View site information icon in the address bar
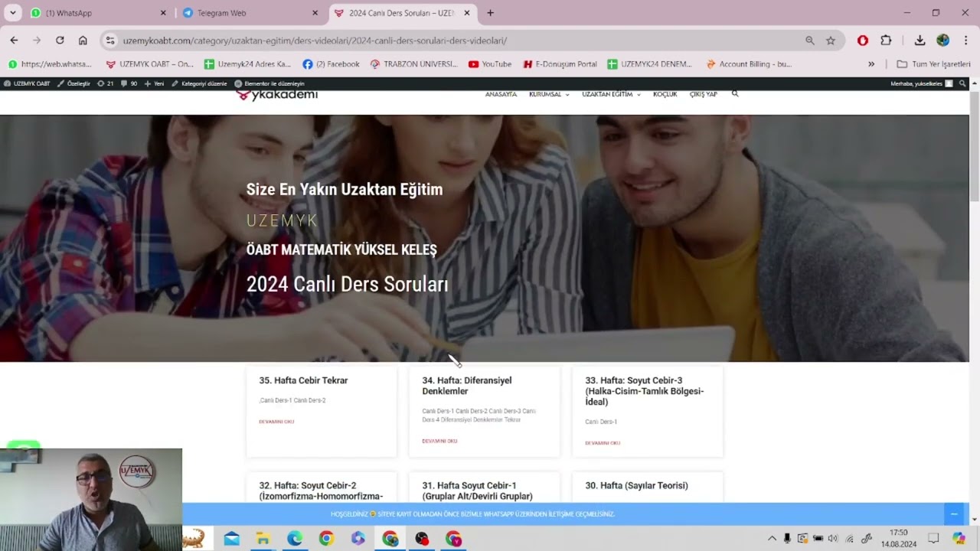980x551 pixels. point(110,41)
